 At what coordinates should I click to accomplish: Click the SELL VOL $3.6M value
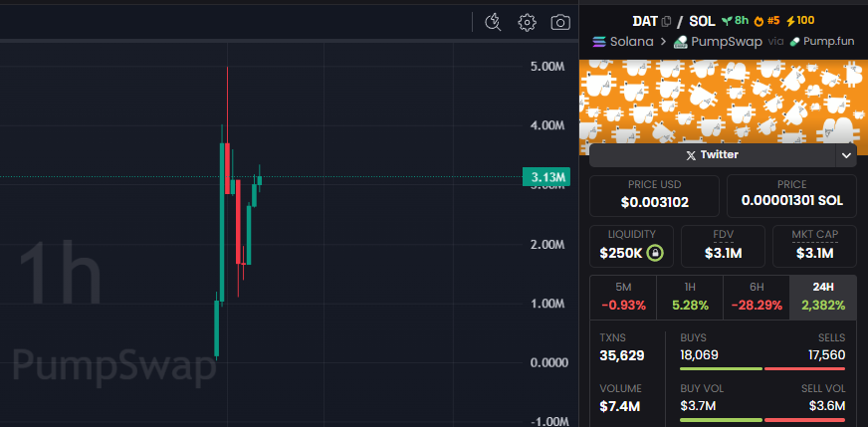pyautogui.click(x=827, y=406)
